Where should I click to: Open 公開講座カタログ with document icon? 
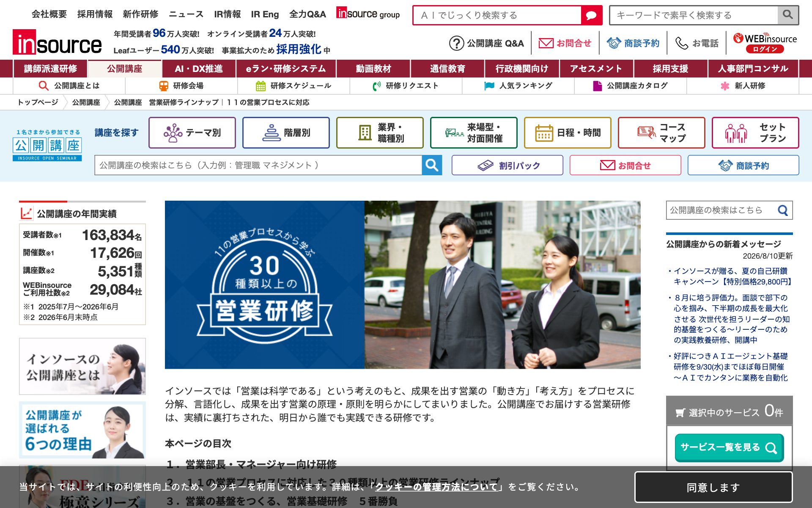630,86
